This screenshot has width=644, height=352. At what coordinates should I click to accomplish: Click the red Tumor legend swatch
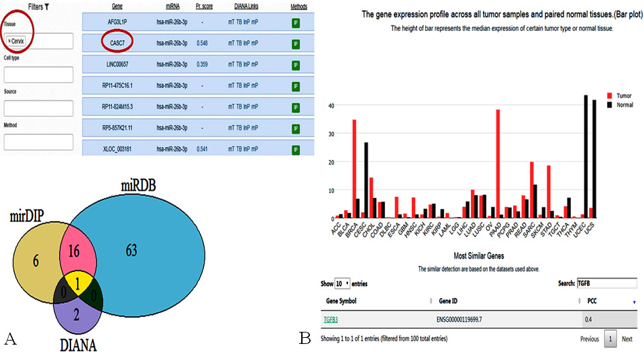point(610,95)
